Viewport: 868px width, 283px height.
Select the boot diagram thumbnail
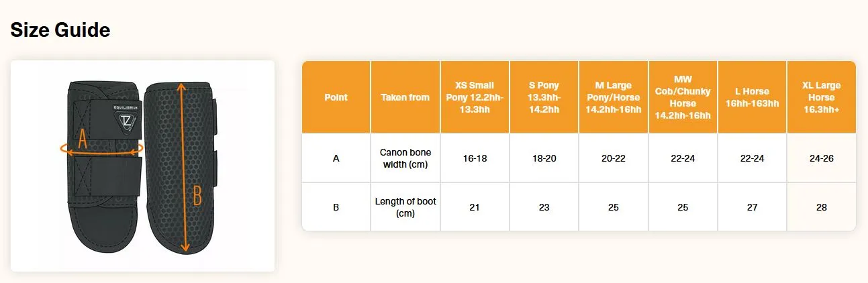(142, 166)
